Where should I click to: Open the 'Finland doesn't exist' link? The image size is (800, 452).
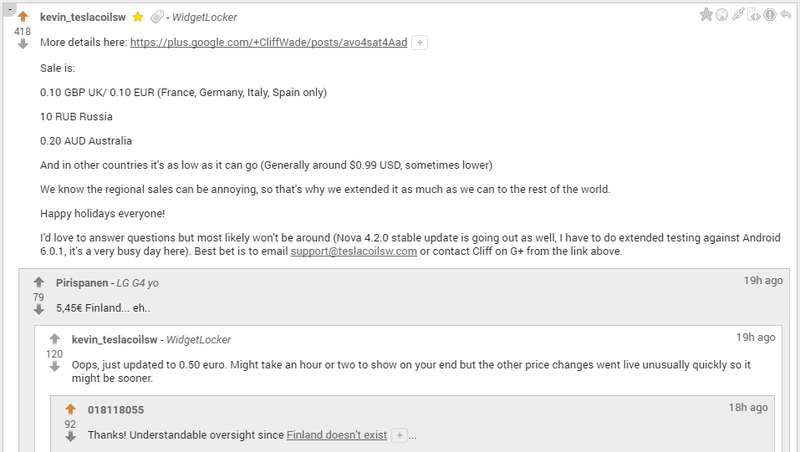(x=337, y=435)
